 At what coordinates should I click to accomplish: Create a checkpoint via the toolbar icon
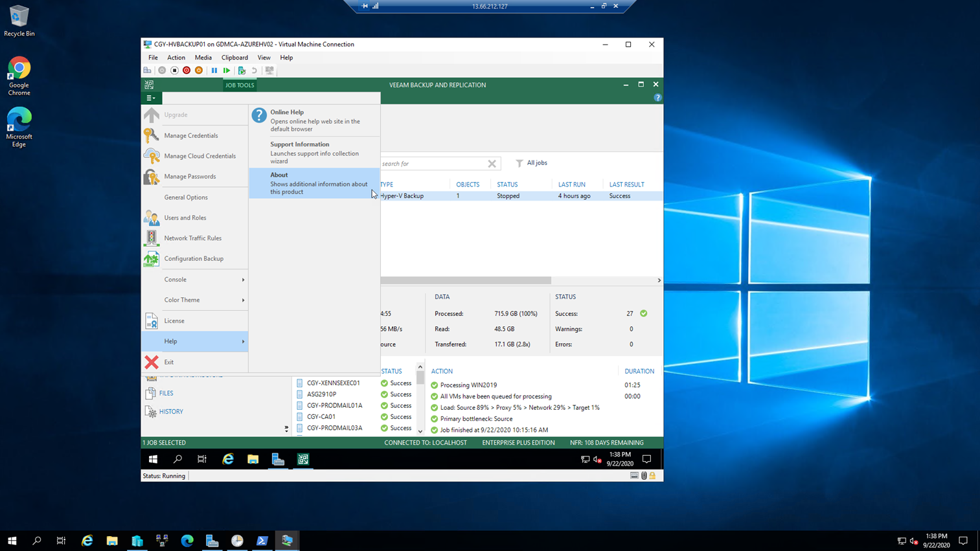(x=242, y=71)
